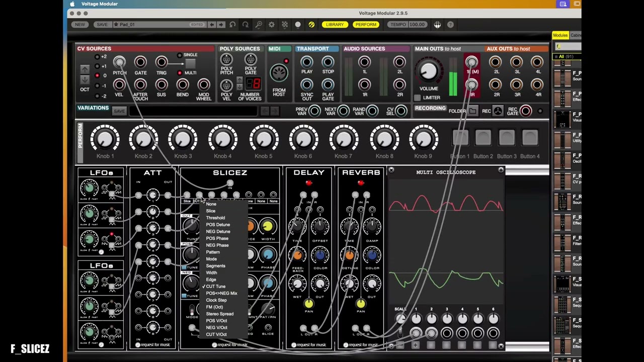Toggle the LIMITER checkbox
This screenshot has width=644, height=362.
tap(417, 98)
